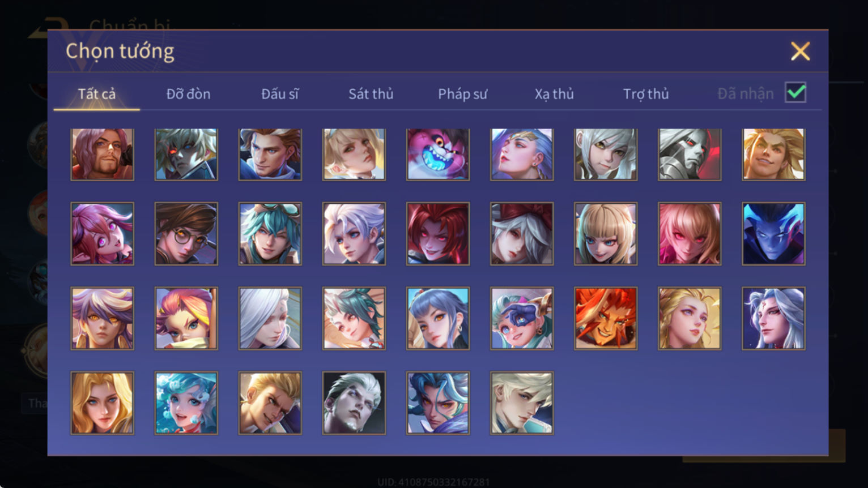Pick the bearded hero with red hair
This screenshot has height=488, width=868.
tap(103, 154)
